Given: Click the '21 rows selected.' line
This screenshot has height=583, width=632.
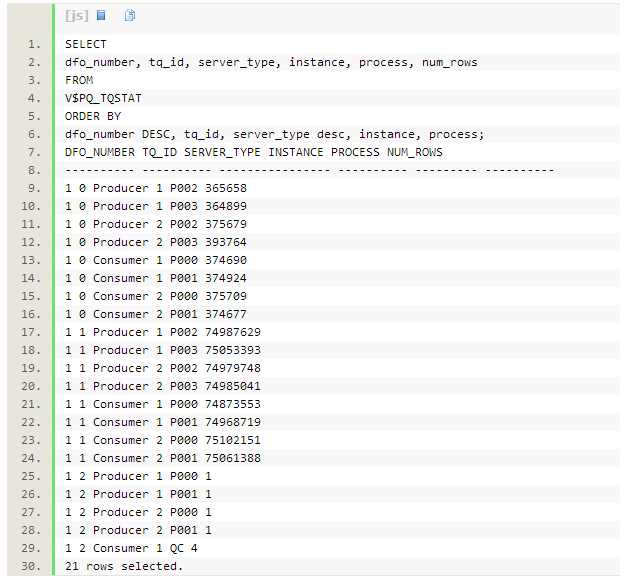Looking at the screenshot, I should pyautogui.click(x=124, y=566).
